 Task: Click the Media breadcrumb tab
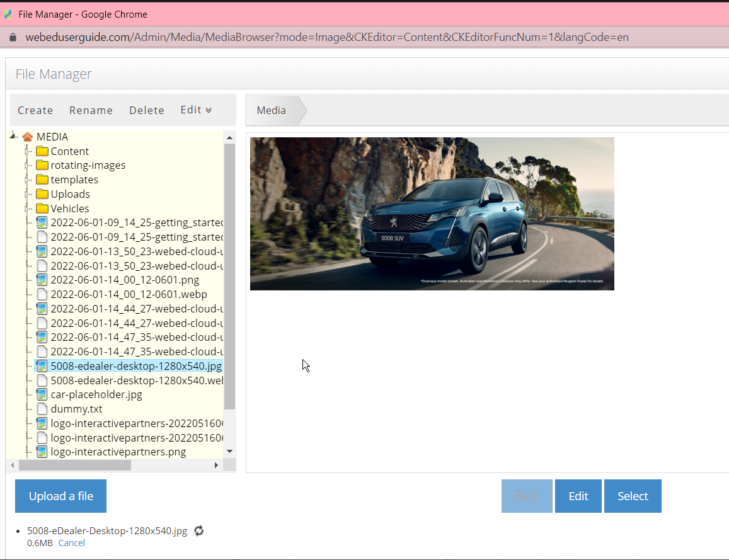pyautogui.click(x=271, y=110)
